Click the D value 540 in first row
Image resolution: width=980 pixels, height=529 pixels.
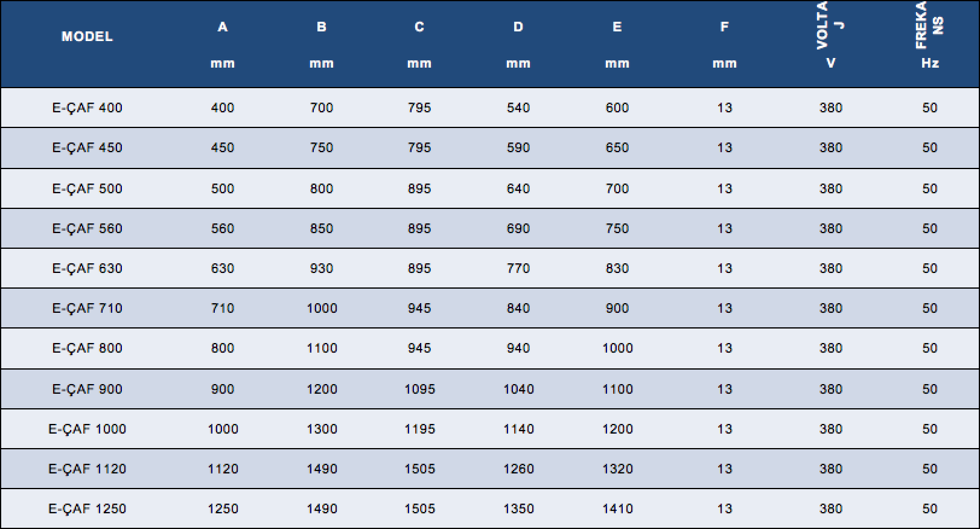tap(518, 107)
